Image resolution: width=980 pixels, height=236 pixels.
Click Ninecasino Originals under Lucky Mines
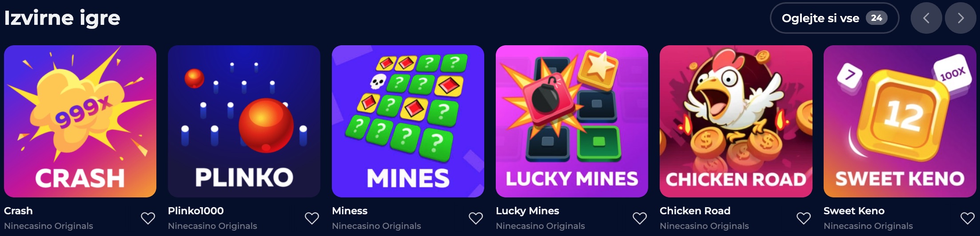(540, 226)
